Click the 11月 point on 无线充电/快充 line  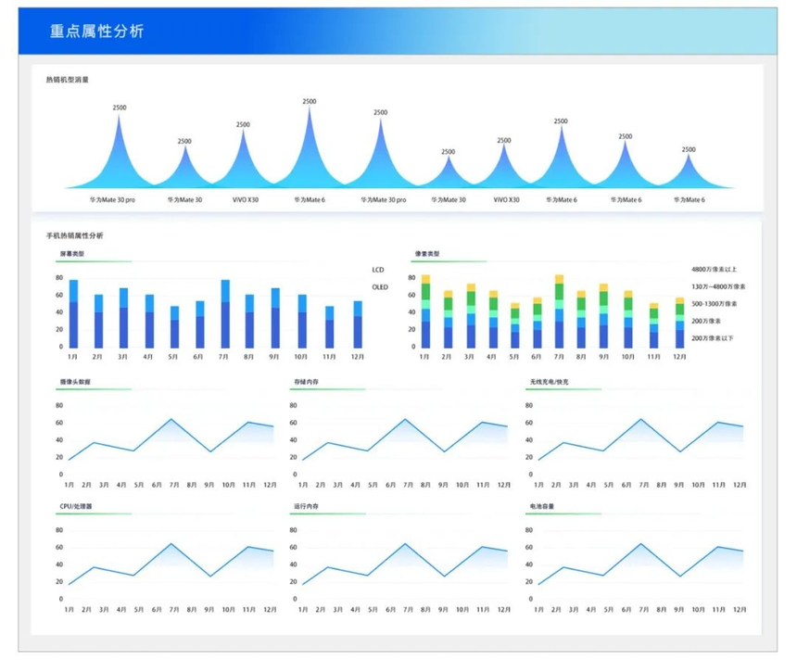(717, 423)
